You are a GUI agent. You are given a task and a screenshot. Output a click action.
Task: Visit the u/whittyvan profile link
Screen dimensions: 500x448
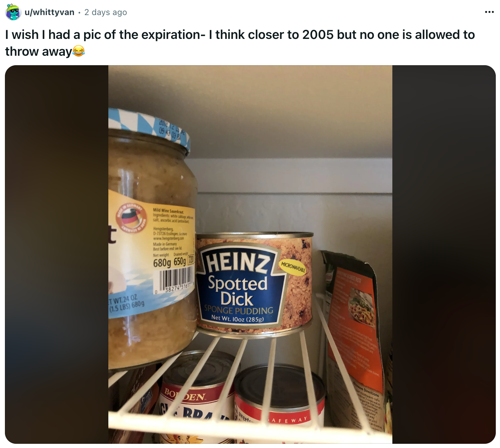[49, 12]
